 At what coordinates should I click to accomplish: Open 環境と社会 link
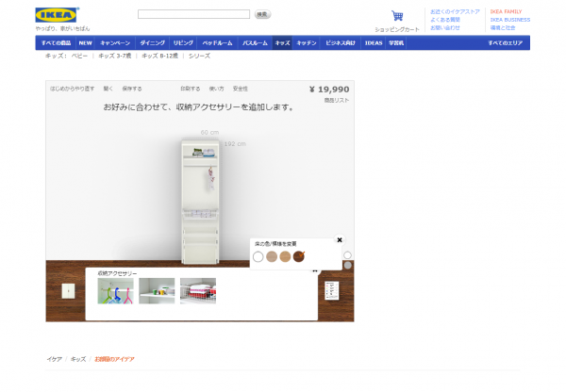click(x=503, y=27)
